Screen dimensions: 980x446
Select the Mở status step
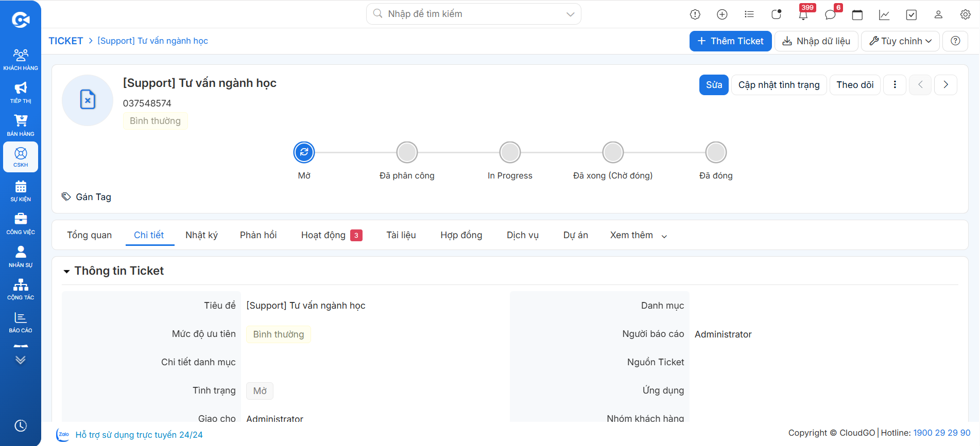point(304,152)
